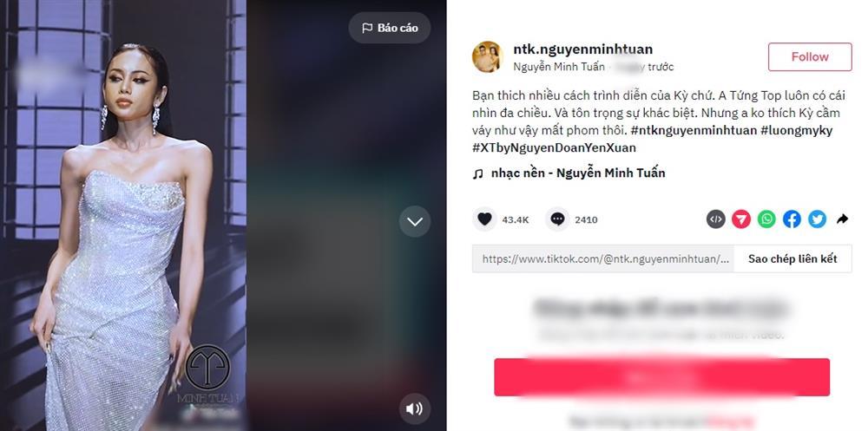Click the Báo cáo report button
This screenshot has width=868, height=431.
(390, 28)
